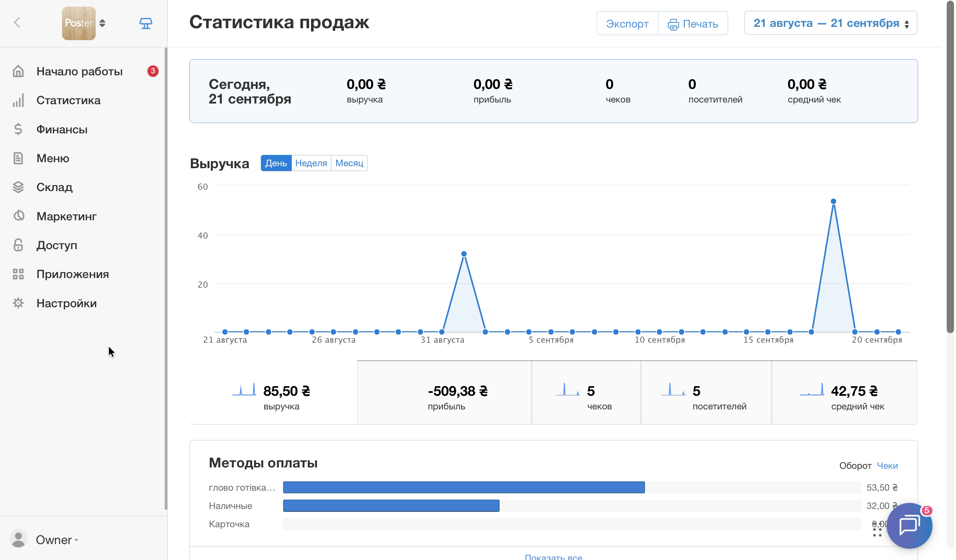This screenshot has width=956, height=560.
Task: Click the Приложения grid icon
Action: (18, 274)
